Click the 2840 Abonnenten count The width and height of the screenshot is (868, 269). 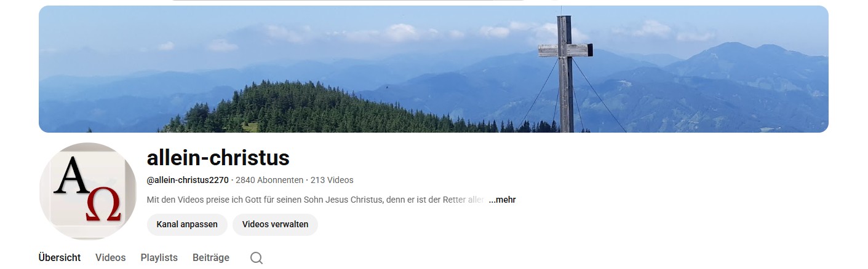tap(269, 180)
